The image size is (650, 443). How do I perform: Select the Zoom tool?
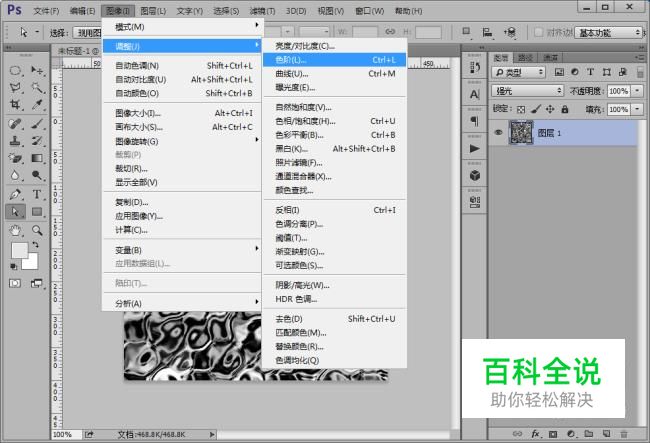coord(37,230)
